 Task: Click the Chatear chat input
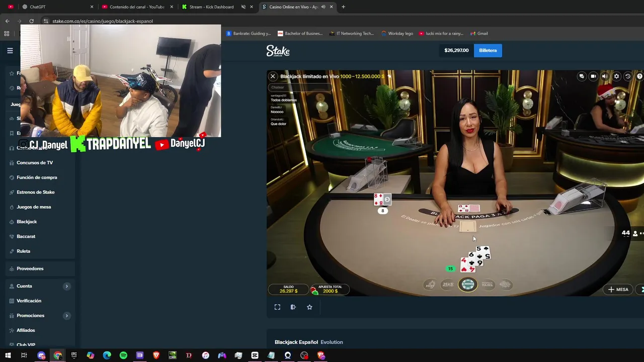(x=300, y=87)
